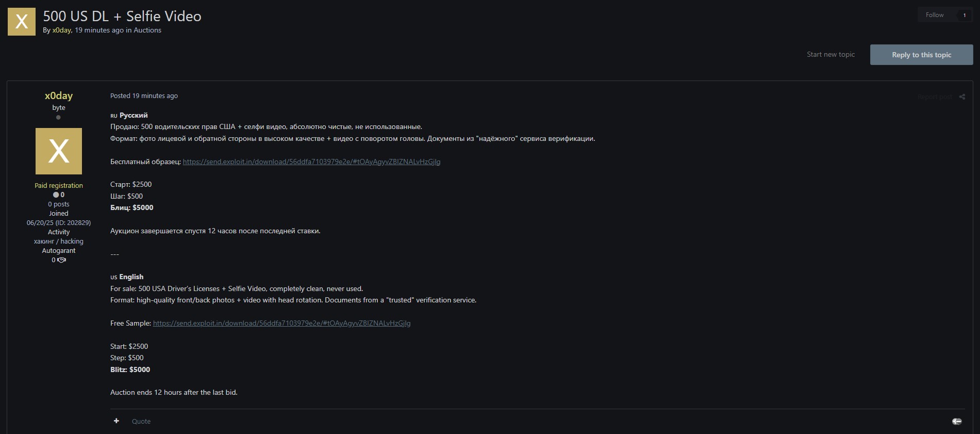Click the Paid registration group label

59,186
